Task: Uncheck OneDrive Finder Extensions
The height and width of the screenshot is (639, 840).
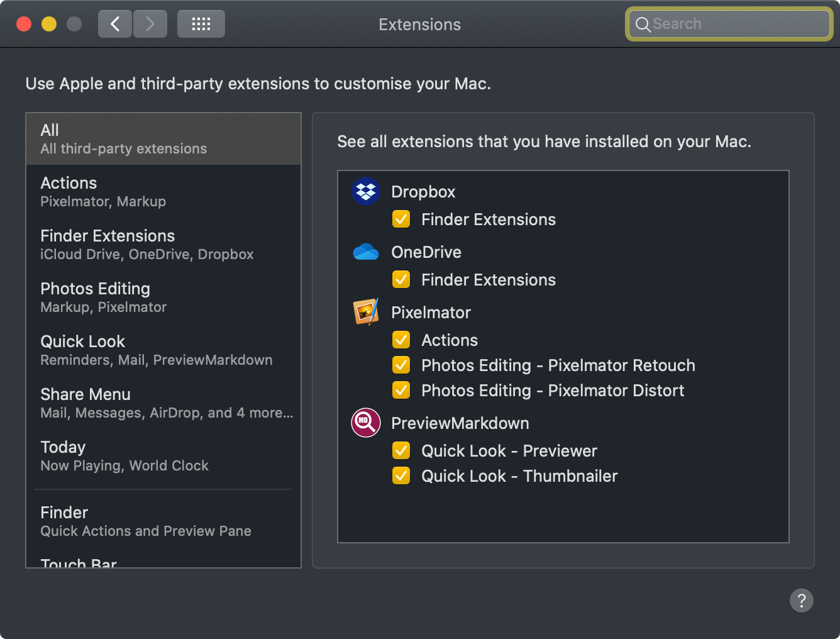Action: coord(401,280)
